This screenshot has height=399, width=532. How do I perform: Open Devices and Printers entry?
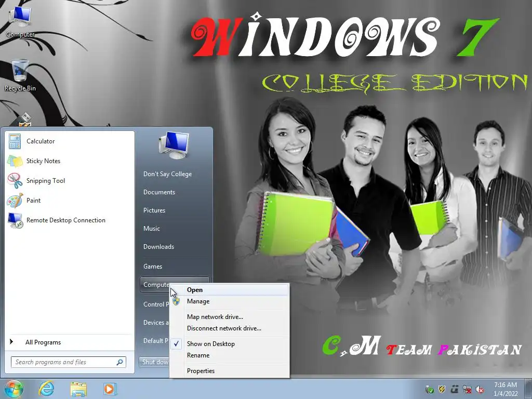pyautogui.click(x=156, y=323)
